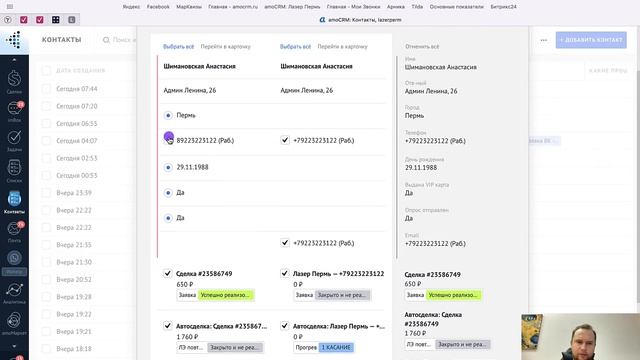The height and width of the screenshot is (360, 640).
Task: Open the Задачи tasks icon
Action: [14, 141]
